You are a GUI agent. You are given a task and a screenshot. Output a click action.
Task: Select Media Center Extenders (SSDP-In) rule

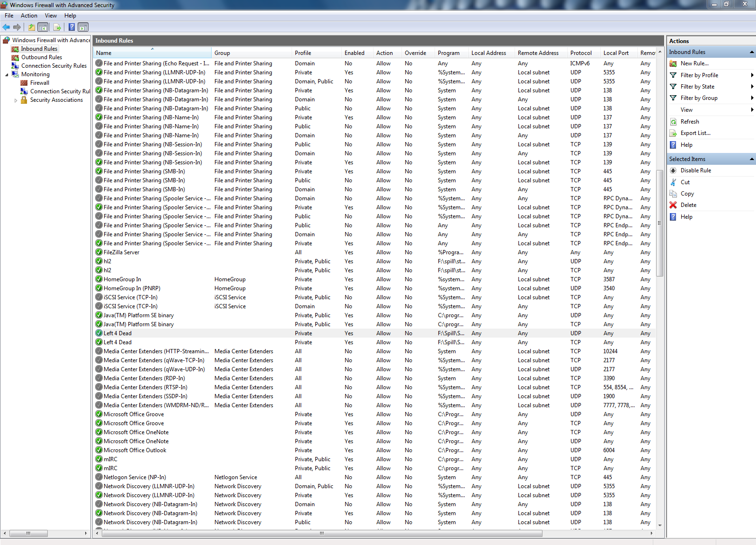point(145,396)
